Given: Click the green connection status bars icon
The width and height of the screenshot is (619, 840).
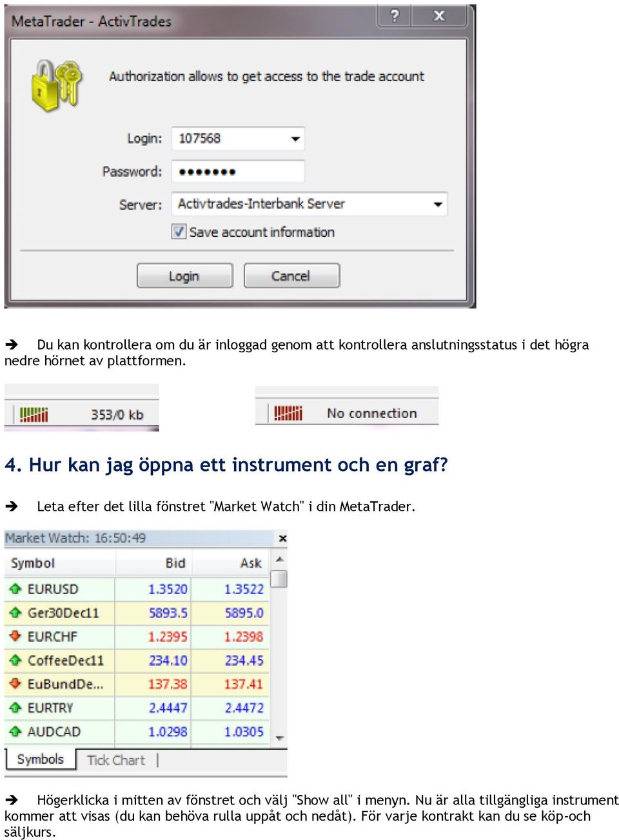Looking at the screenshot, I should [x=34, y=414].
